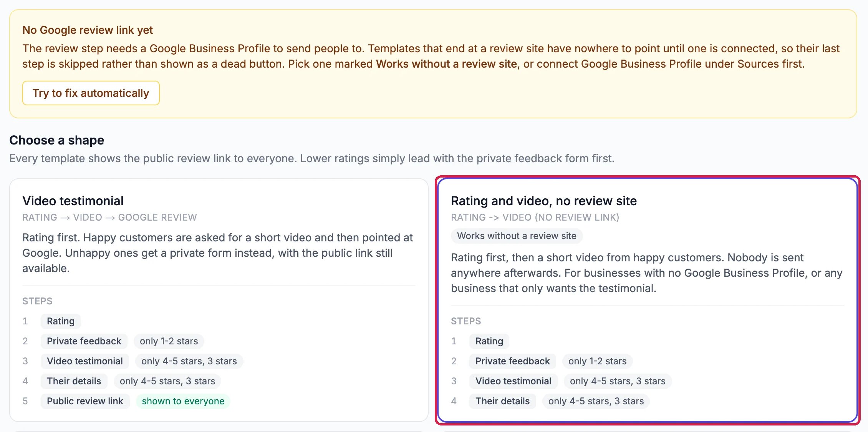The image size is (868, 432).
Task: Click the sentence starting Every template shows
Action: [x=312, y=158]
